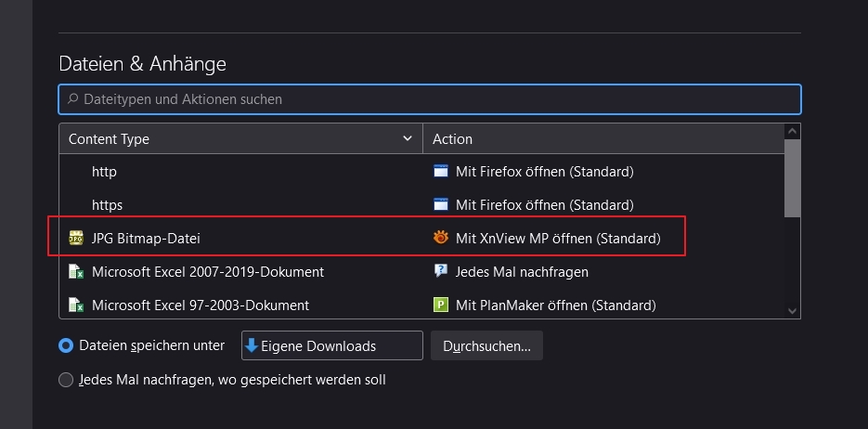868x429 pixels.
Task: Click the PlanMaker application icon
Action: 441,305
